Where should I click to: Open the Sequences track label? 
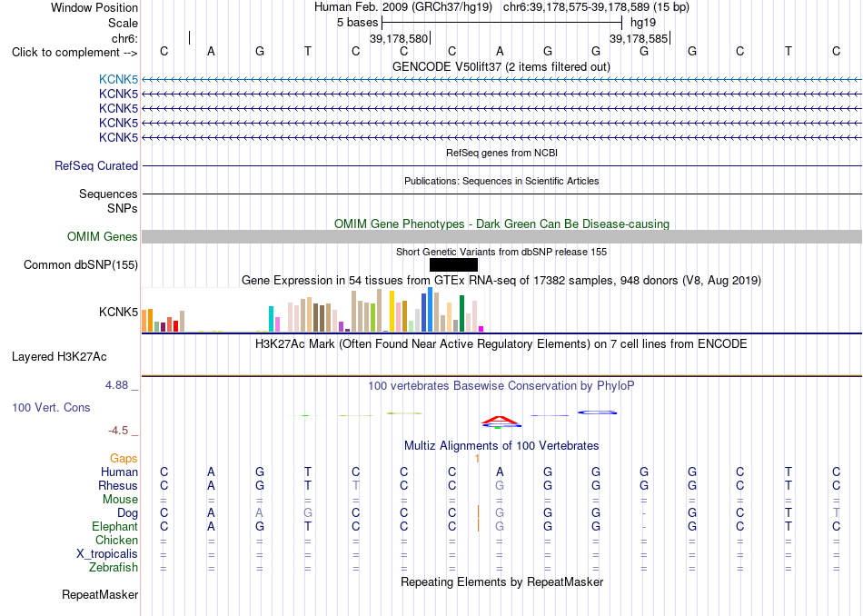coord(108,194)
